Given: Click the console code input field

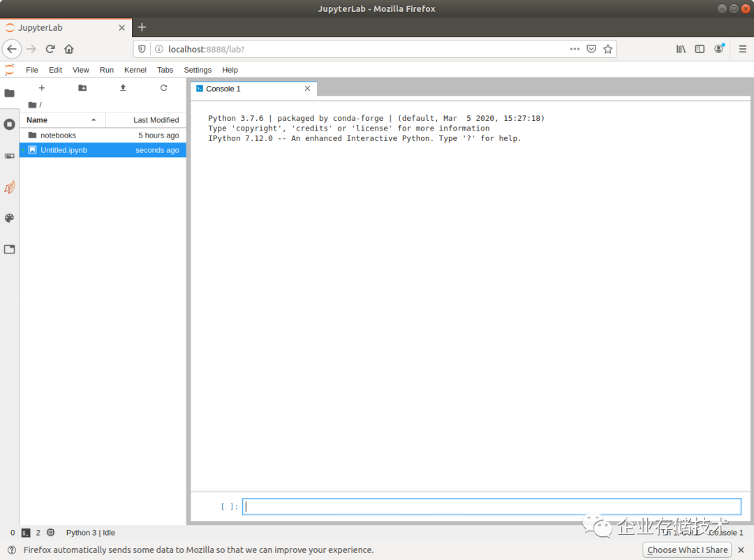Looking at the screenshot, I should tap(491, 506).
